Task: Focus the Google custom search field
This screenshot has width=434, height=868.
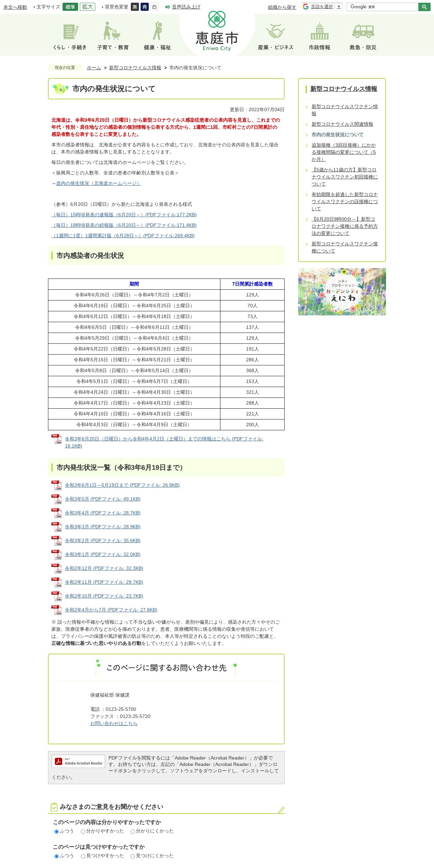Action: [382, 7]
